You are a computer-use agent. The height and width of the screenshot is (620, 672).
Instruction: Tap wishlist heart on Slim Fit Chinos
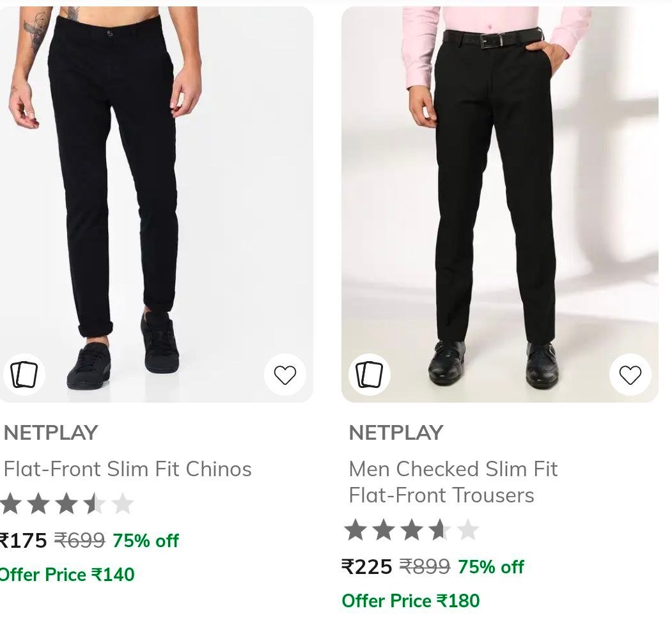point(285,375)
